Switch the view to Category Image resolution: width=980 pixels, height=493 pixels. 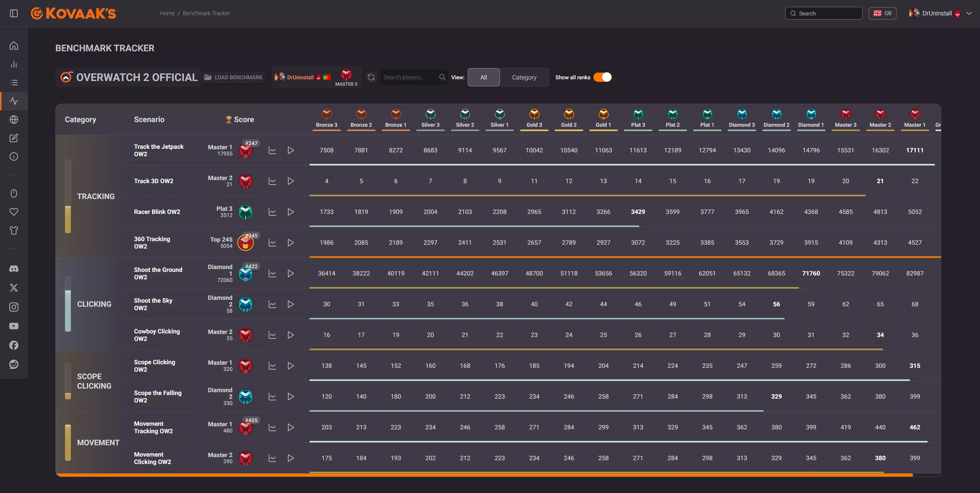[524, 77]
